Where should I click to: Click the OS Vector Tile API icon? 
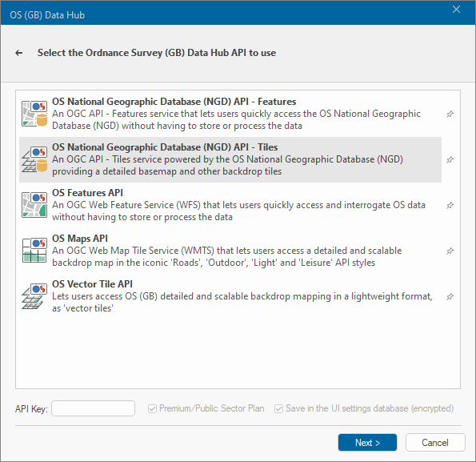(x=34, y=296)
